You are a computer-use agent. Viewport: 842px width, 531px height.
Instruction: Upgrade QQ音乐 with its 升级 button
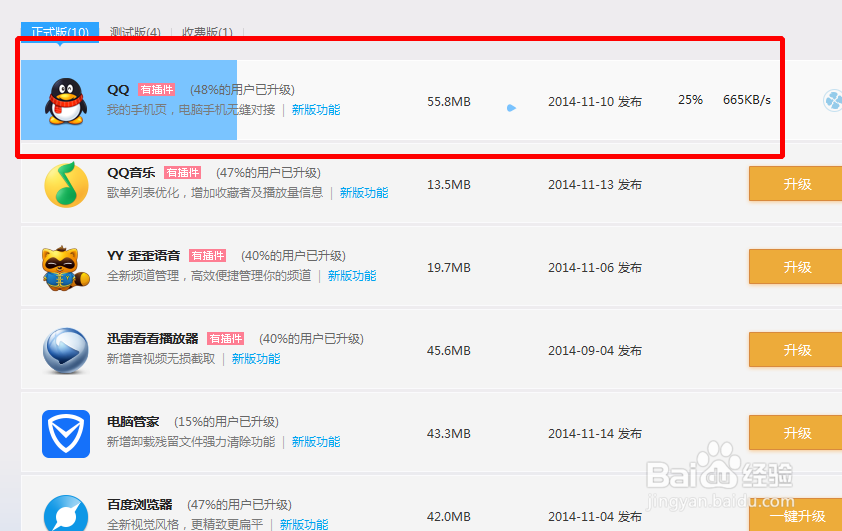click(x=795, y=184)
